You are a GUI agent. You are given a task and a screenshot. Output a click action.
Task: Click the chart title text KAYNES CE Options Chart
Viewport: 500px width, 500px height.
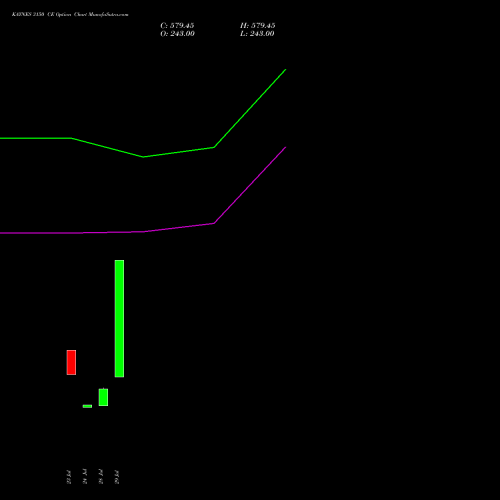point(70,15)
